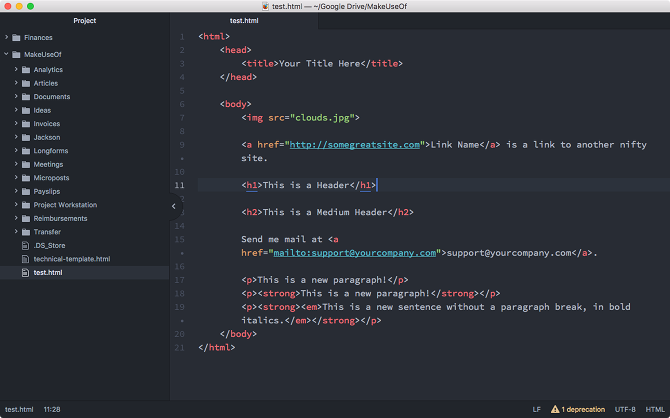Click the Finances project folder icon
The image size is (670, 418).
(x=17, y=38)
